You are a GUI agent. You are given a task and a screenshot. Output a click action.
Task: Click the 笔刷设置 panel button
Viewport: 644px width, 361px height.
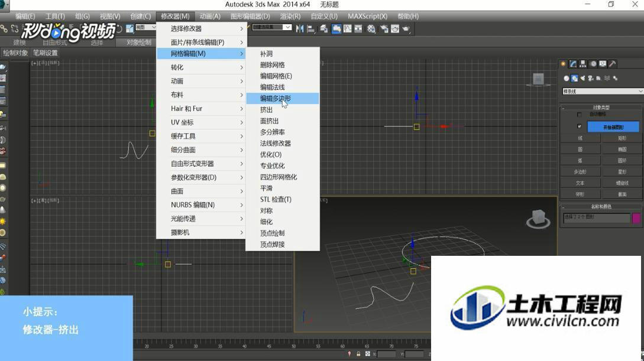tap(46, 53)
